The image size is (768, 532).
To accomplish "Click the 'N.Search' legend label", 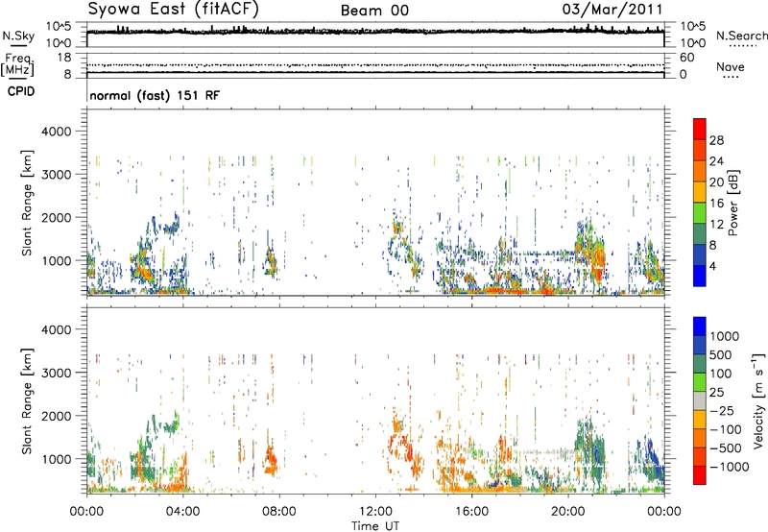I will point(741,36).
